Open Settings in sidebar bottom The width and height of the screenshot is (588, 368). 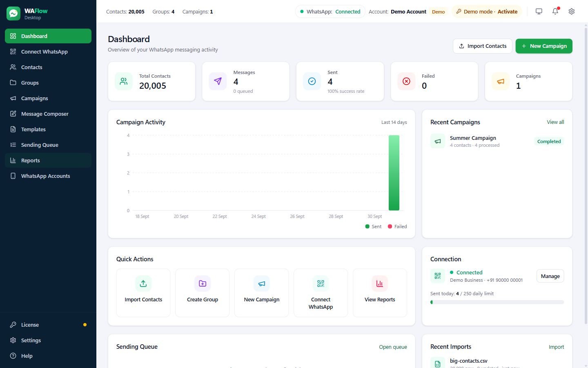point(48,340)
